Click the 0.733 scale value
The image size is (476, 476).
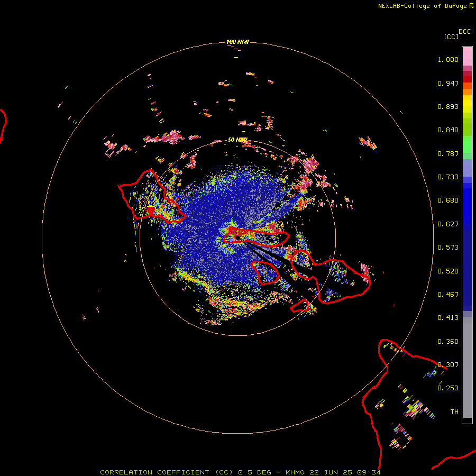(448, 177)
